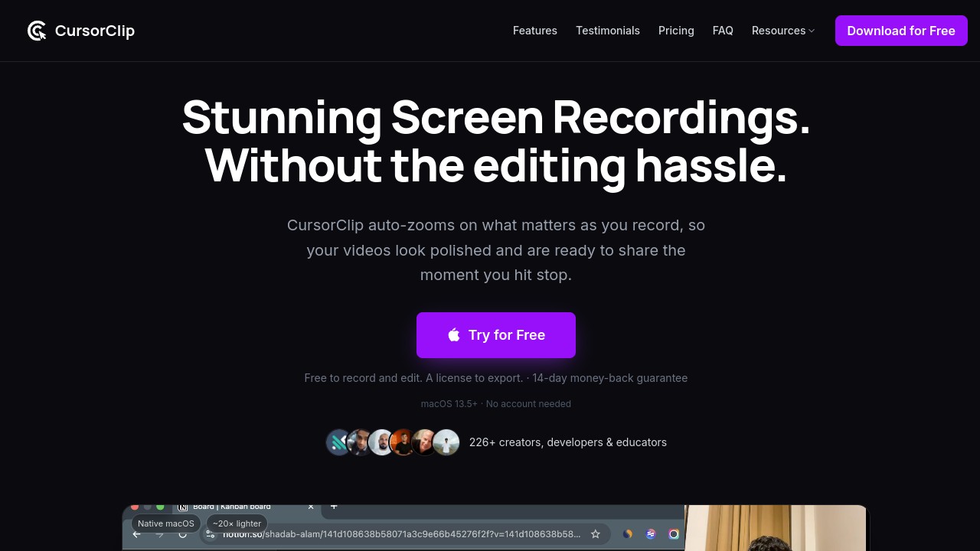Click the bookmark star icon in demo browser
Viewport: 980px width, 551px height.
(x=596, y=534)
